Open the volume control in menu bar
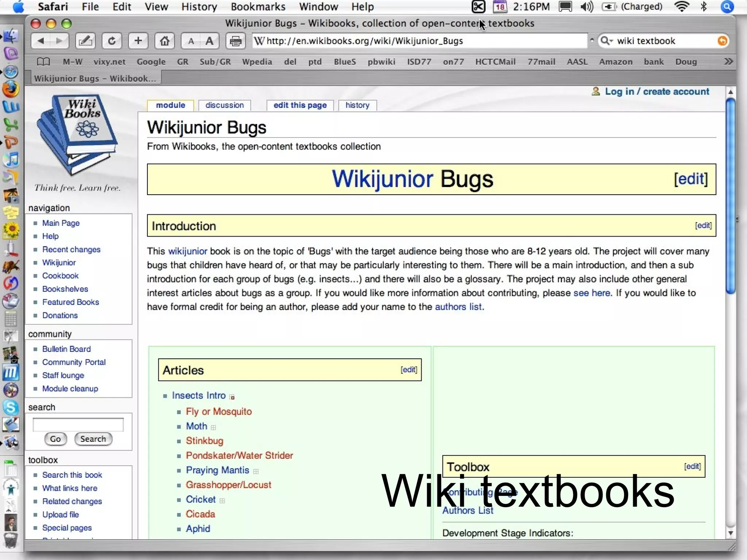The width and height of the screenshot is (747, 560). [587, 7]
